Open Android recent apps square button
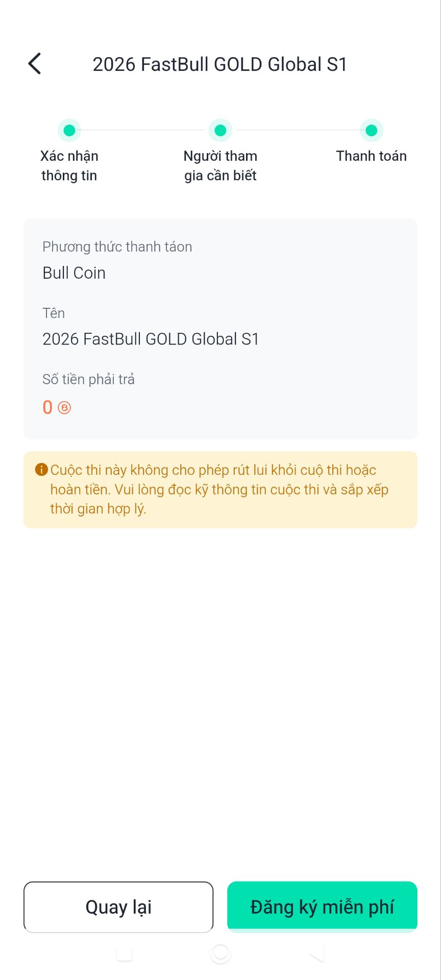441x980 pixels. pos(125,953)
